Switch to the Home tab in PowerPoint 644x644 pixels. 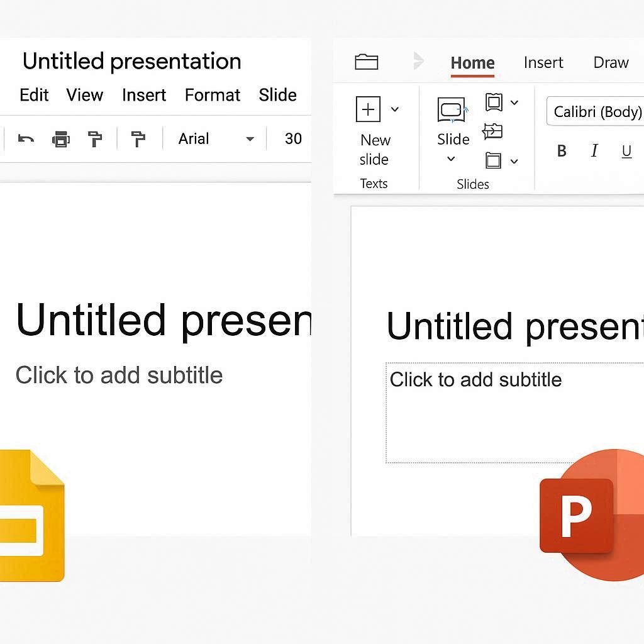472,64
